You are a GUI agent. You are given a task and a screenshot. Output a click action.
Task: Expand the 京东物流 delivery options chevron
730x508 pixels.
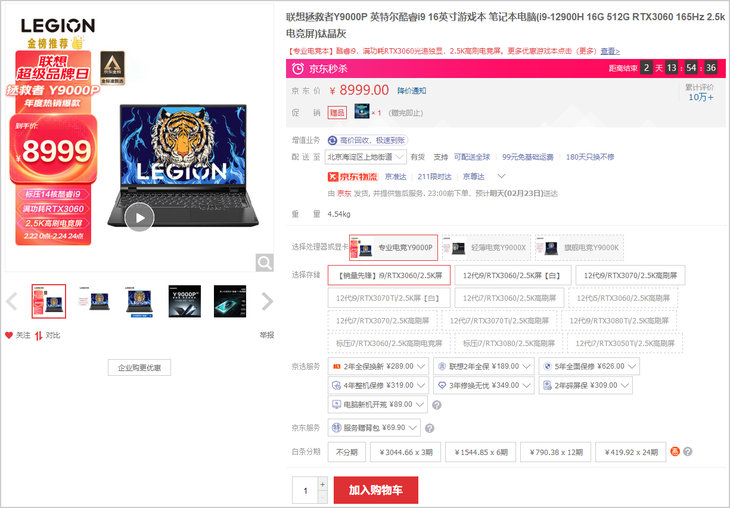pos(501,176)
